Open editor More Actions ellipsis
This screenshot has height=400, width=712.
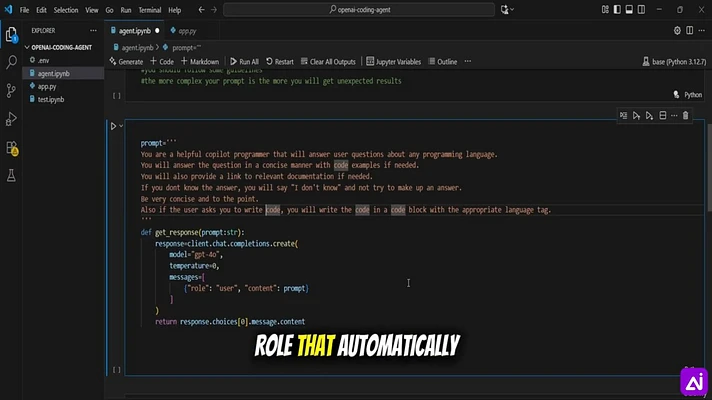pos(702,30)
